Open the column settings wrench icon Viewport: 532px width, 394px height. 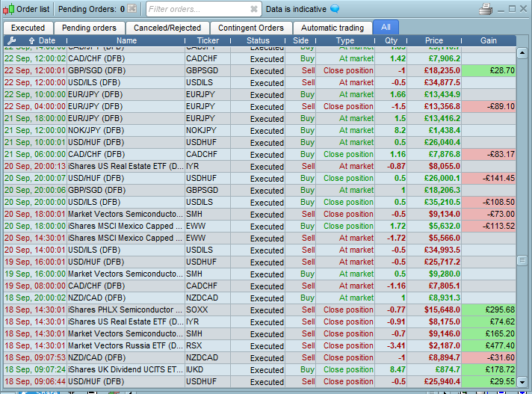[x=11, y=40]
